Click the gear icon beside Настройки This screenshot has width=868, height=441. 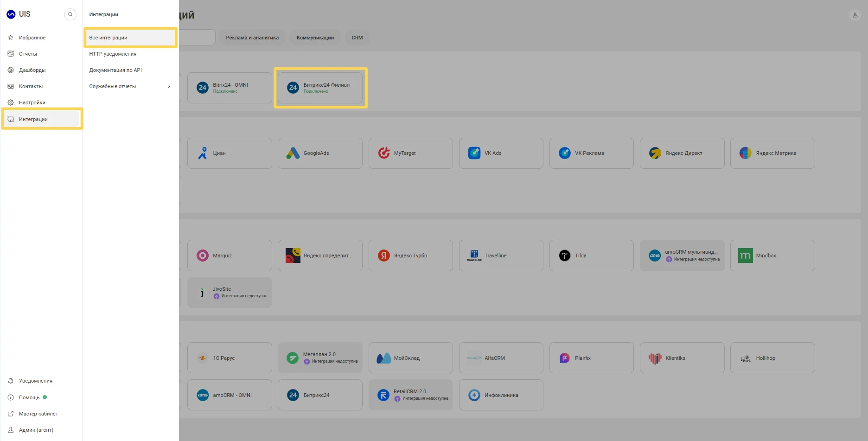click(x=11, y=102)
